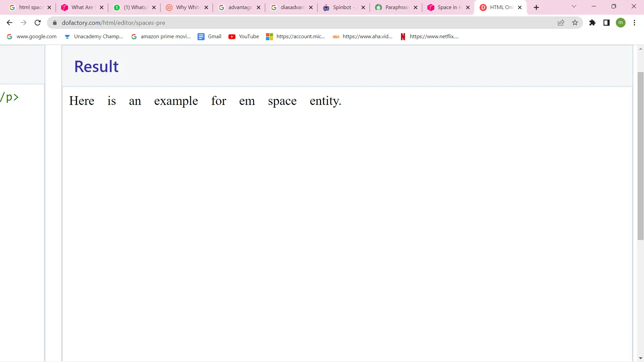The width and height of the screenshot is (644, 362).
Task: Toggle the browser sidebar layout icon
Action: click(606, 22)
